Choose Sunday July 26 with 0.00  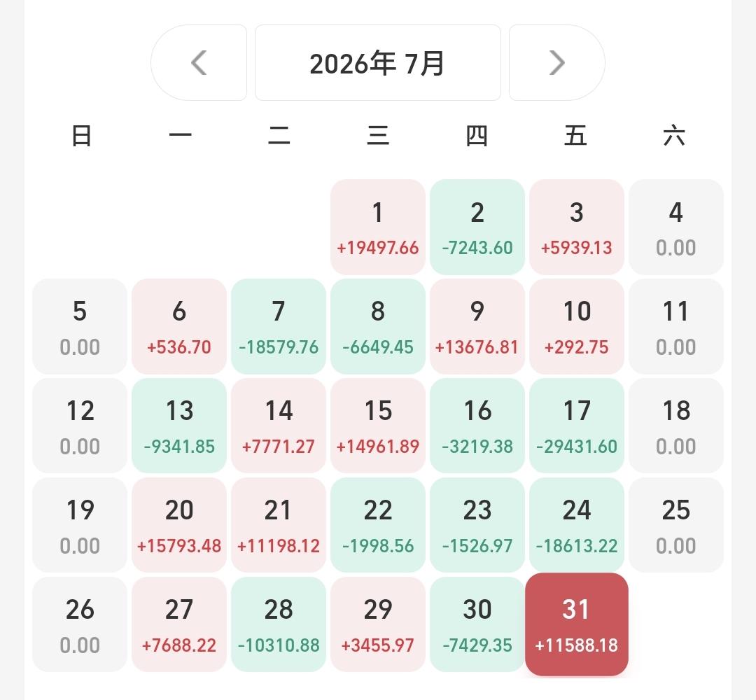[80, 624]
